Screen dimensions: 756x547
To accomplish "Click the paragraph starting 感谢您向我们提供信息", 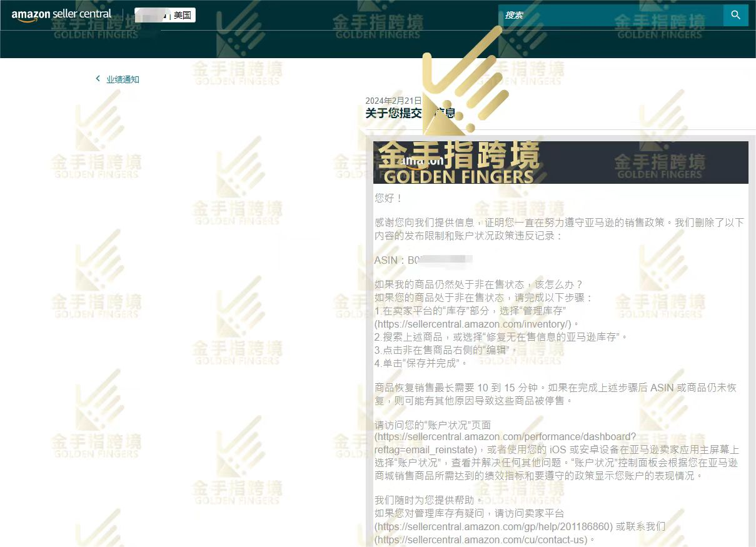I will point(559,229).
